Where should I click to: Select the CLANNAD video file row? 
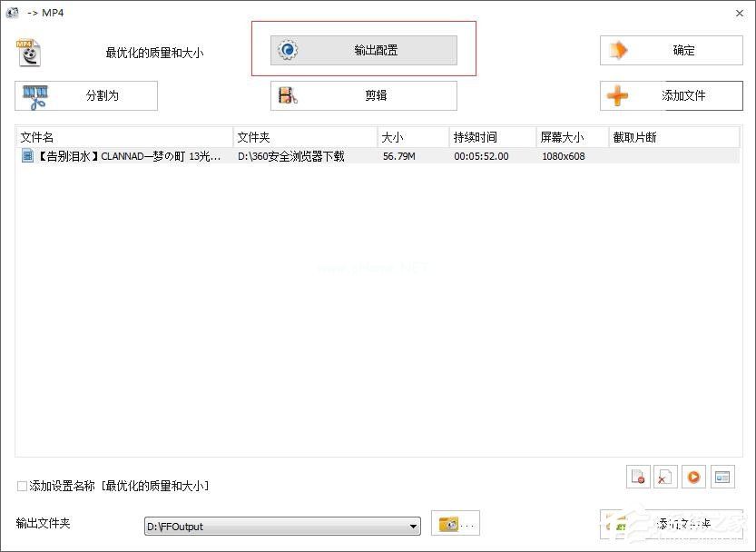pos(118,156)
